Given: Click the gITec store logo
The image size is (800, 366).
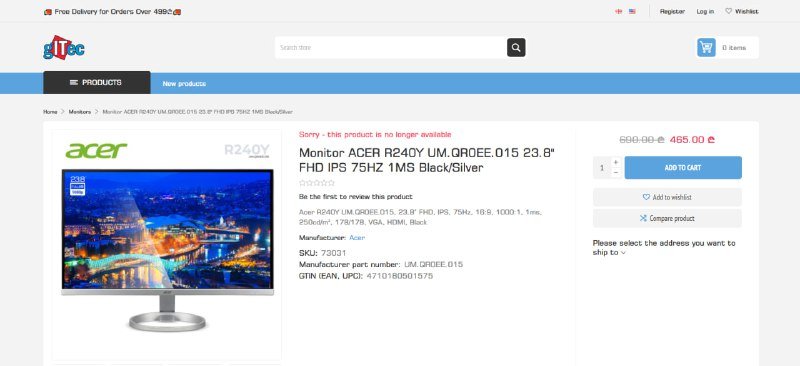Looking at the screenshot, I should pyautogui.click(x=64, y=47).
